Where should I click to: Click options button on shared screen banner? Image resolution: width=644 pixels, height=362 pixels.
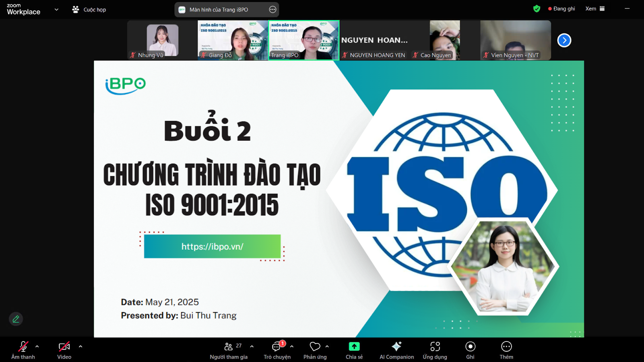tap(272, 10)
